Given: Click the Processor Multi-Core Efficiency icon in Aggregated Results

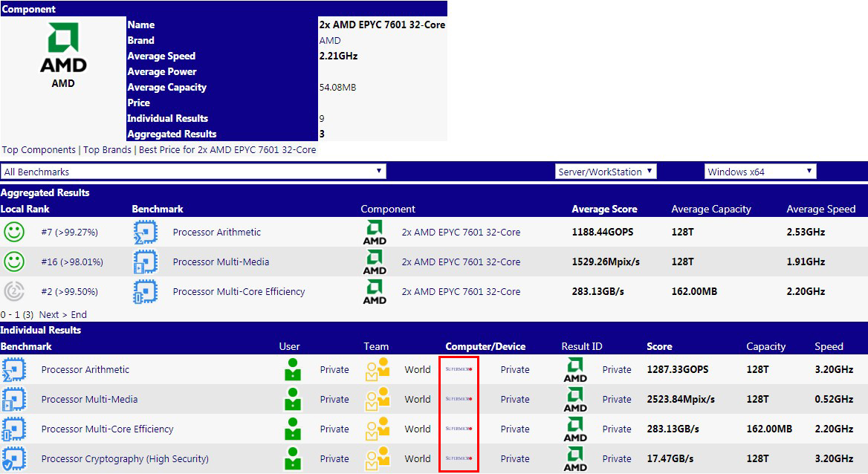Looking at the screenshot, I should coord(146,292).
